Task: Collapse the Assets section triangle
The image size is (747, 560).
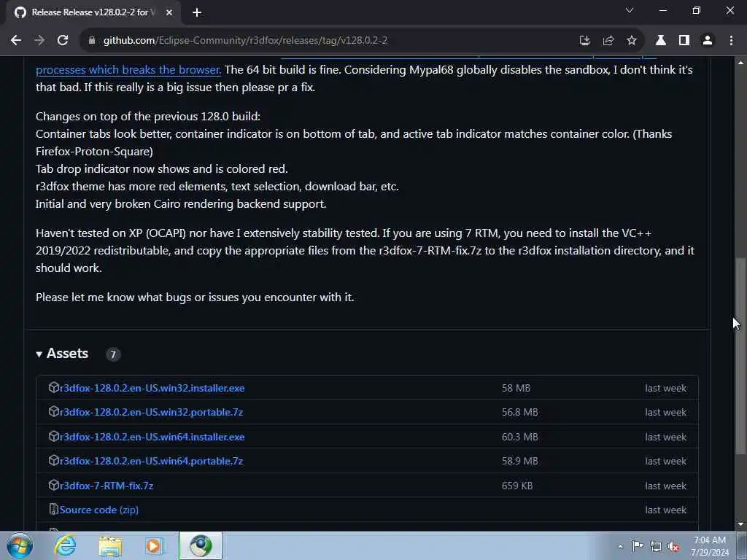Action: (x=39, y=354)
